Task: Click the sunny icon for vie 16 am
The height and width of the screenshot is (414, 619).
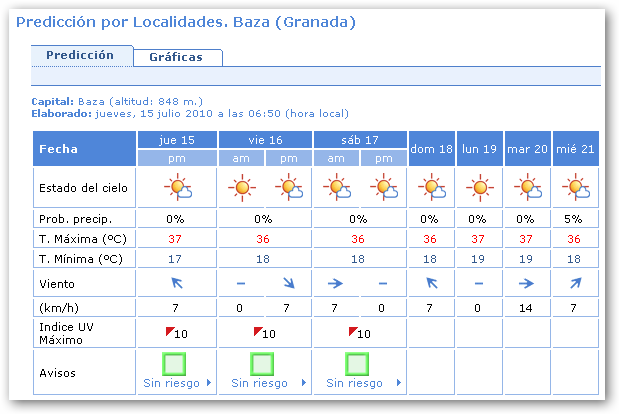Action: [241, 188]
